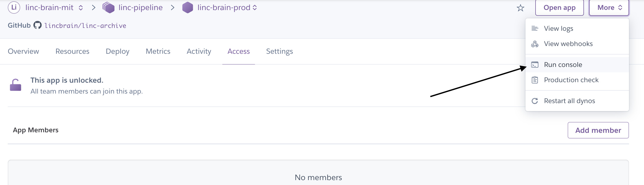Click the Production check clipboard icon
The height and width of the screenshot is (185, 644).
coord(534,80)
